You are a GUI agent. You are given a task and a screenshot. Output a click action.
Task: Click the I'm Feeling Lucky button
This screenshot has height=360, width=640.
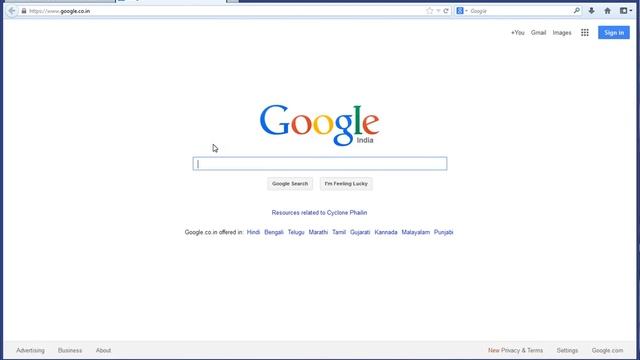pyautogui.click(x=346, y=184)
